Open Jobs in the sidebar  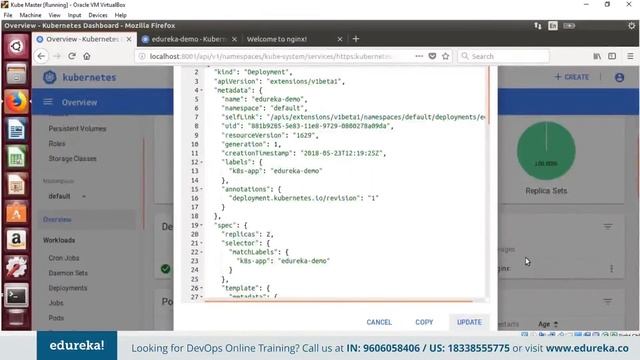[x=56, y=303]
